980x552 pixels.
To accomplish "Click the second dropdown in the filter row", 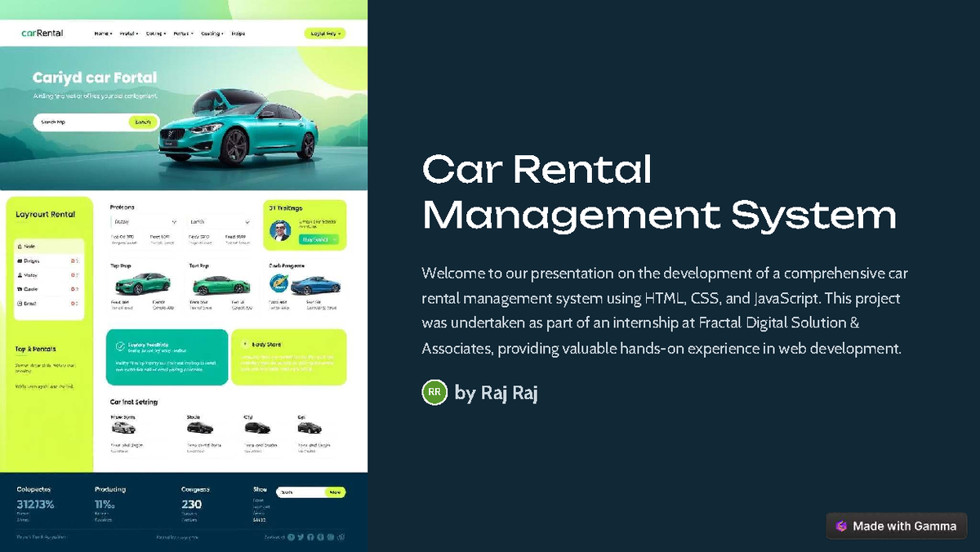I will tap(220, 221).
